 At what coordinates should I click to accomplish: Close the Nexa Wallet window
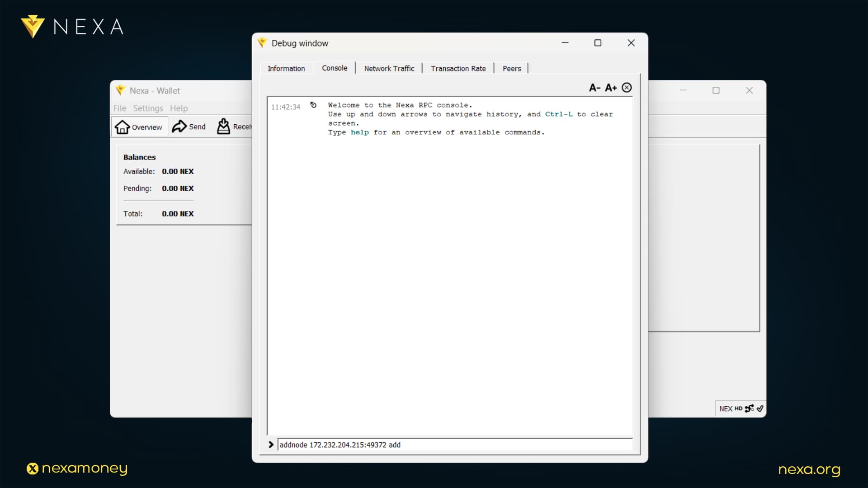[749, 90]
